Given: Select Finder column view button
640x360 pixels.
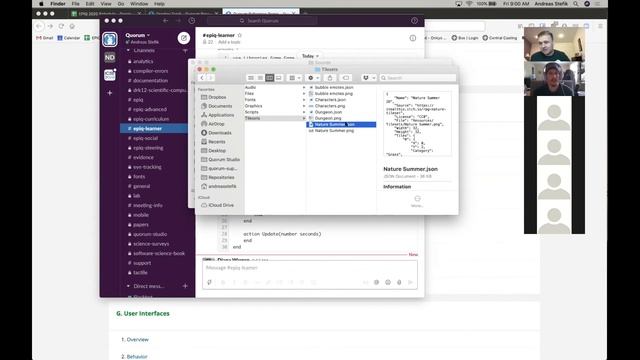Looking at the screenshot, I should [269, 78].
